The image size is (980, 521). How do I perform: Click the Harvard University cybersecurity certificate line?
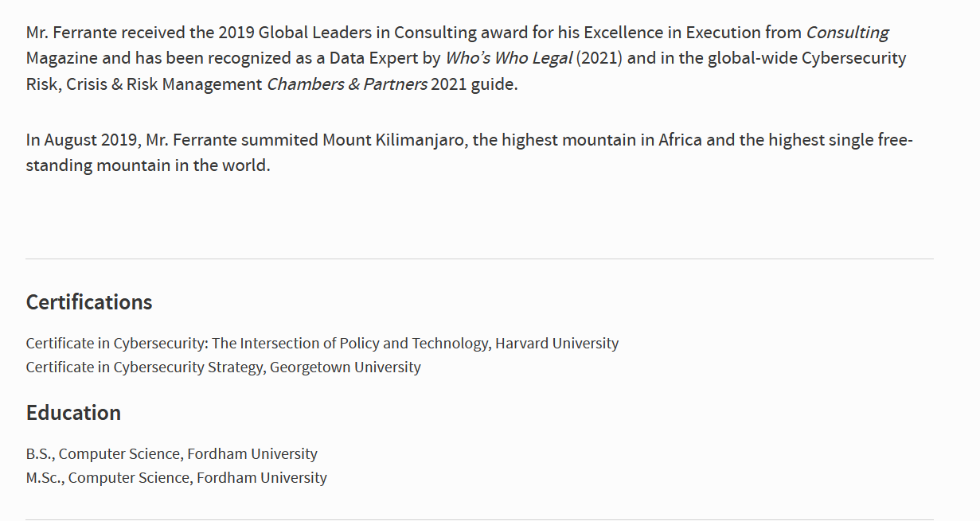click(322, 344)
